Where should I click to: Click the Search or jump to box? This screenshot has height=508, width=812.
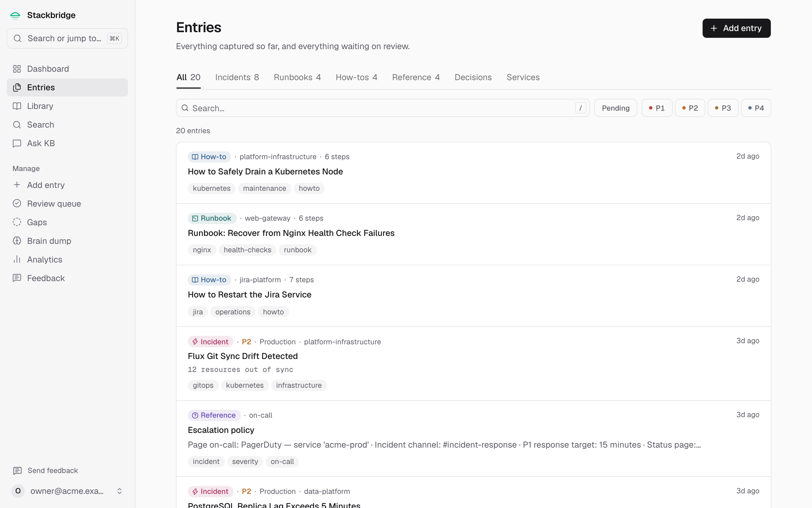(67, 38)
